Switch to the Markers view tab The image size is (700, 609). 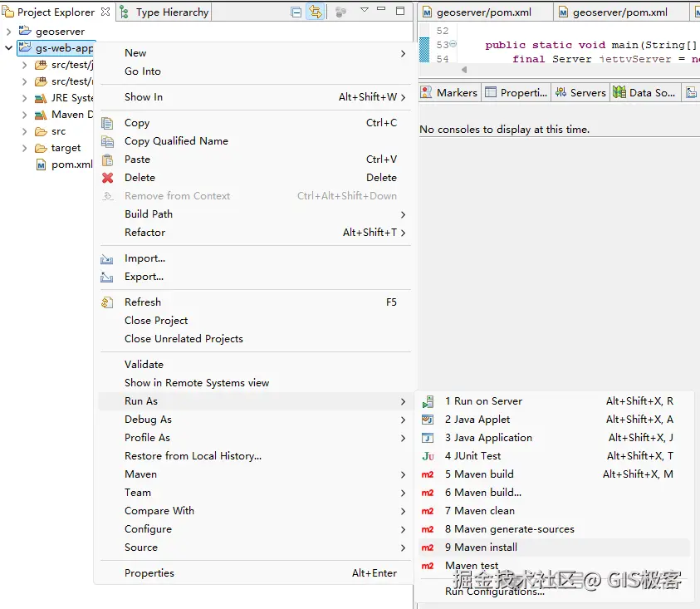click(x=449, y=92)
